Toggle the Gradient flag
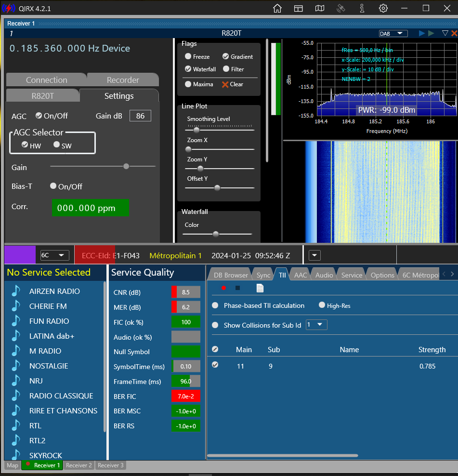The width and height of the screenshot is (458, 476). 225,56
